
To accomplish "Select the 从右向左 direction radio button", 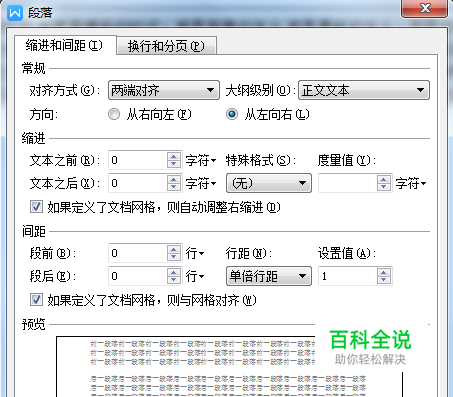I will pos(114,114).
